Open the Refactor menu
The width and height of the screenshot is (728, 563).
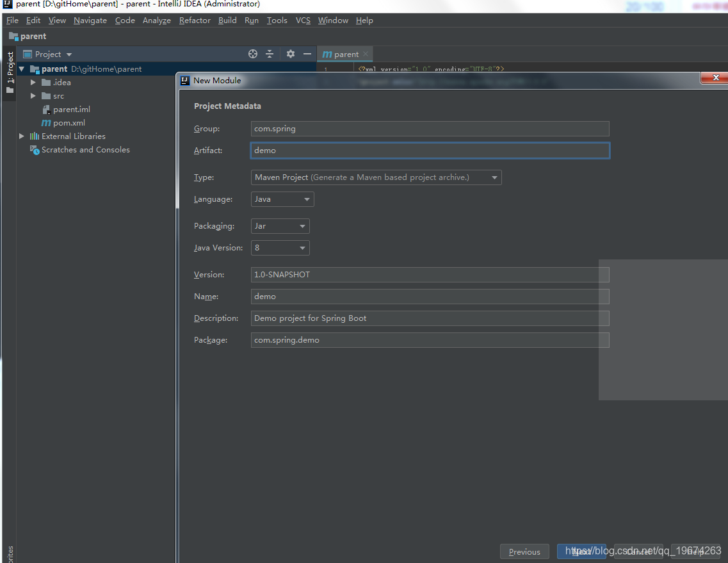195,20
